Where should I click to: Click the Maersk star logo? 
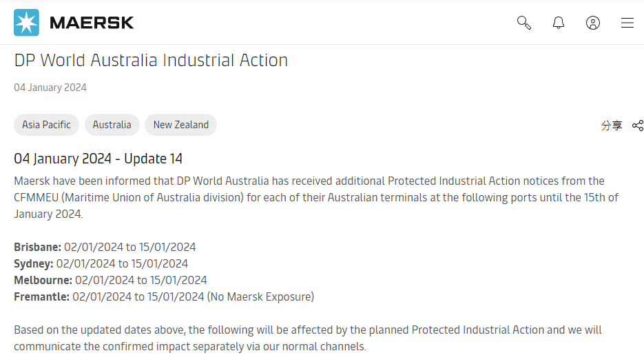(x=27, y=23)
